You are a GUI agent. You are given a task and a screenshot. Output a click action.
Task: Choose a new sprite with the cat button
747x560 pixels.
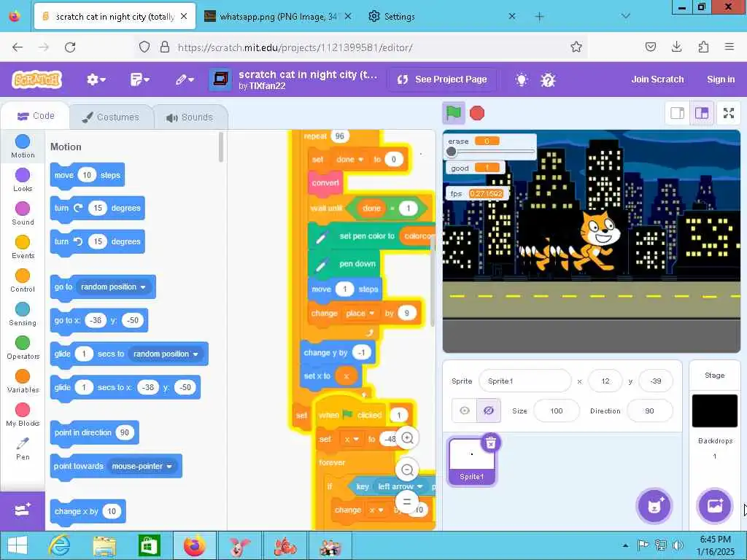654,506
